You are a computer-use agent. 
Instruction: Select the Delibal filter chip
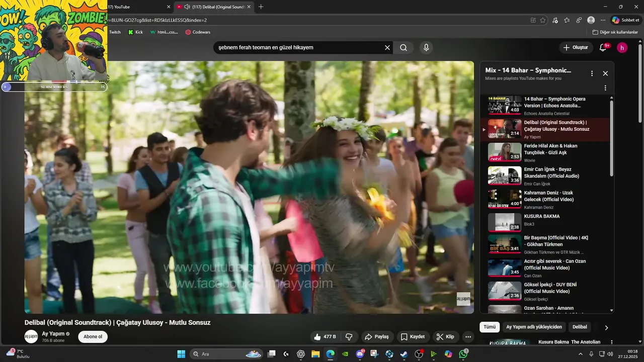tap(580, 327)
